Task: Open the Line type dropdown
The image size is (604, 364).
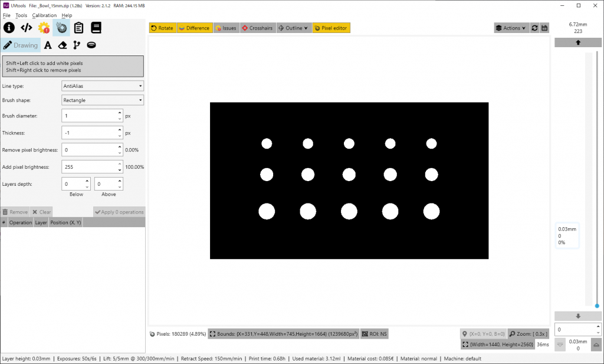Action: pos(103,86)
